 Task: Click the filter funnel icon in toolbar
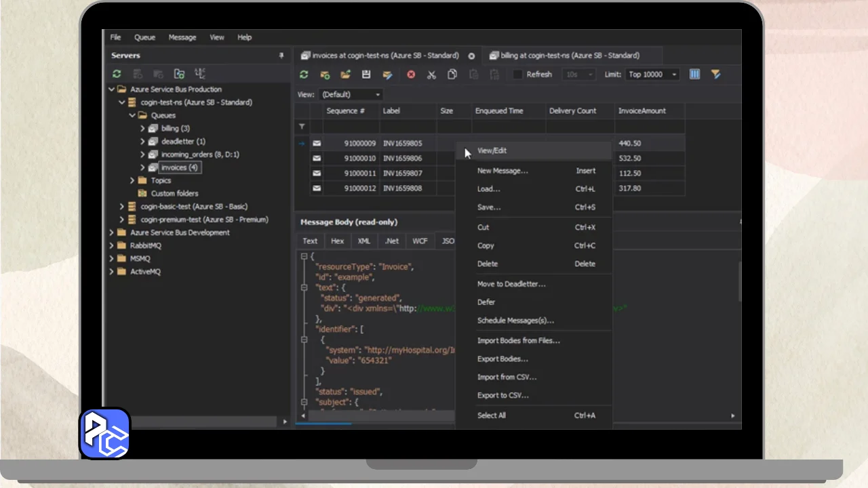(x=715, y=75)
